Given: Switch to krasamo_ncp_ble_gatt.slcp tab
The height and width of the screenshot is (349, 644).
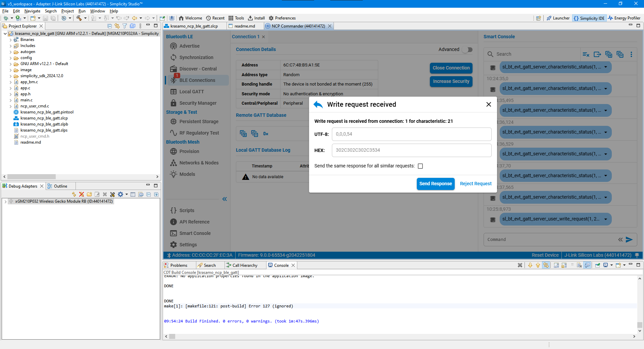Looking at the screenshot, I should pyautogui.click(x=194, y=26).
